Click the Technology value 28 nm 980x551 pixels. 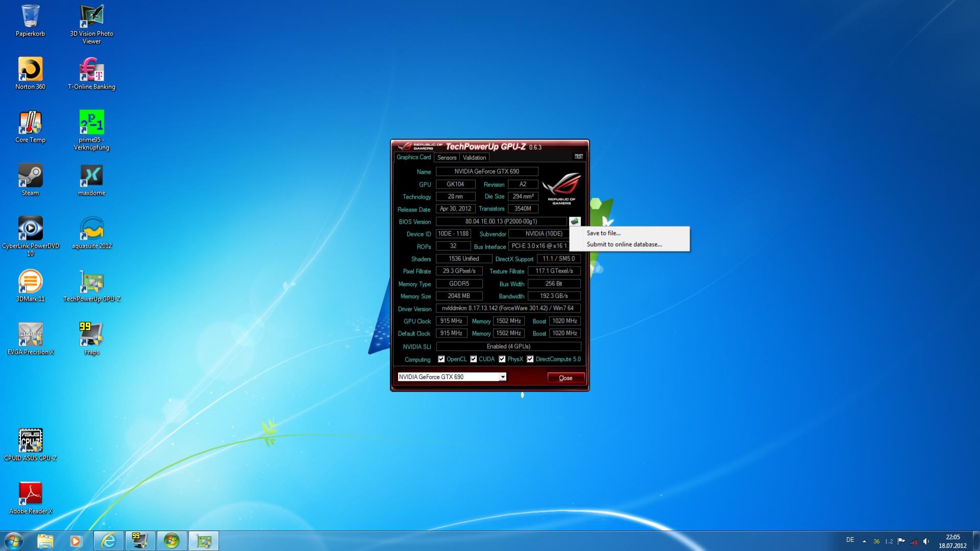click(x=455, y=197)
